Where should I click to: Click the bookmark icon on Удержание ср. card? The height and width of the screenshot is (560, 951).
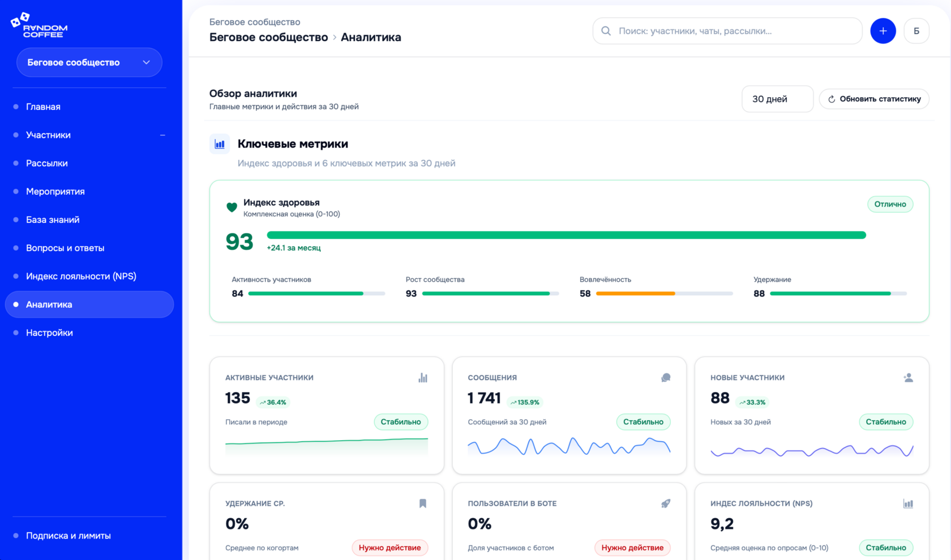click(x=423, y=503)
